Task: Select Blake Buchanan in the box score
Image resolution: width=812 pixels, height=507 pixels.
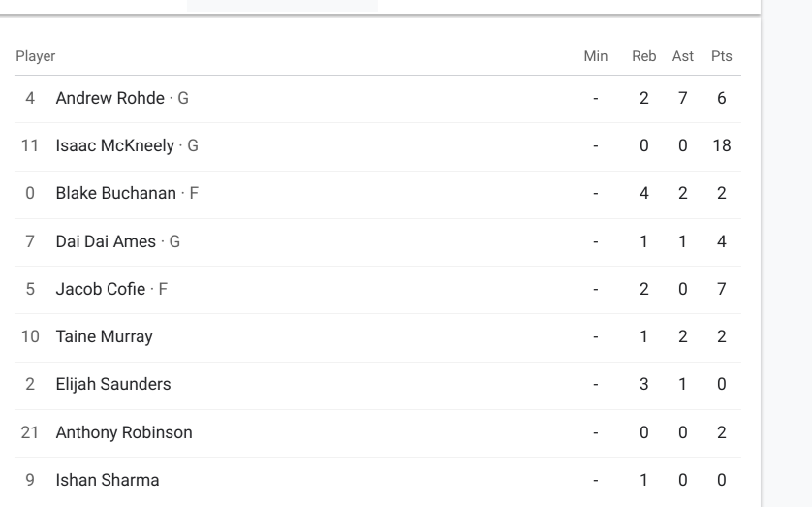Action: (x=115, y=194)
